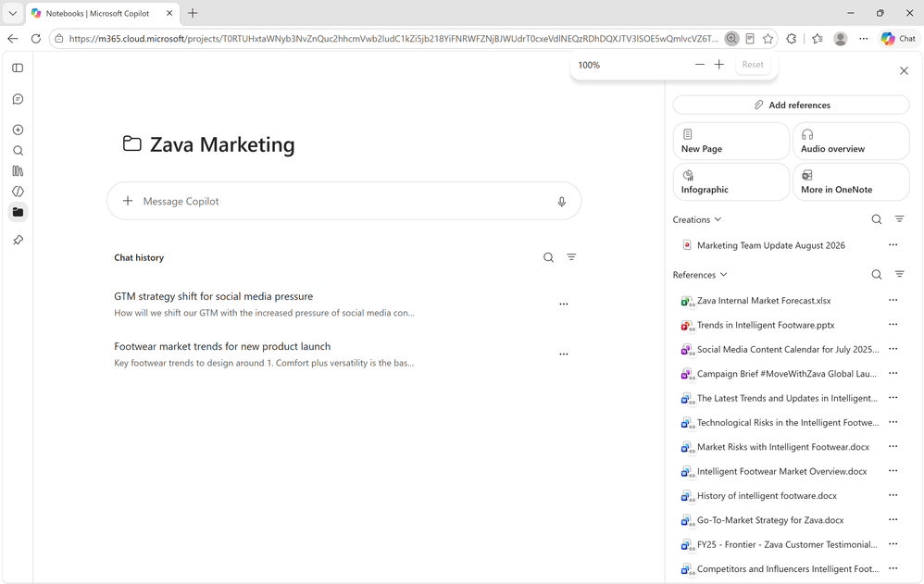The height and width of the screenshot is (584, 924).
Task: Open more options for Trends in Intelligent Footware.pptx
Action: (x=893, y=324)
